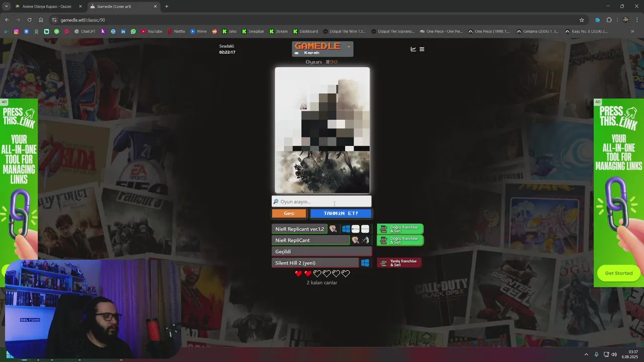Click the Oyun arayın search field
This screenshot has width=644, height=362.
click(x=321, y=202)
